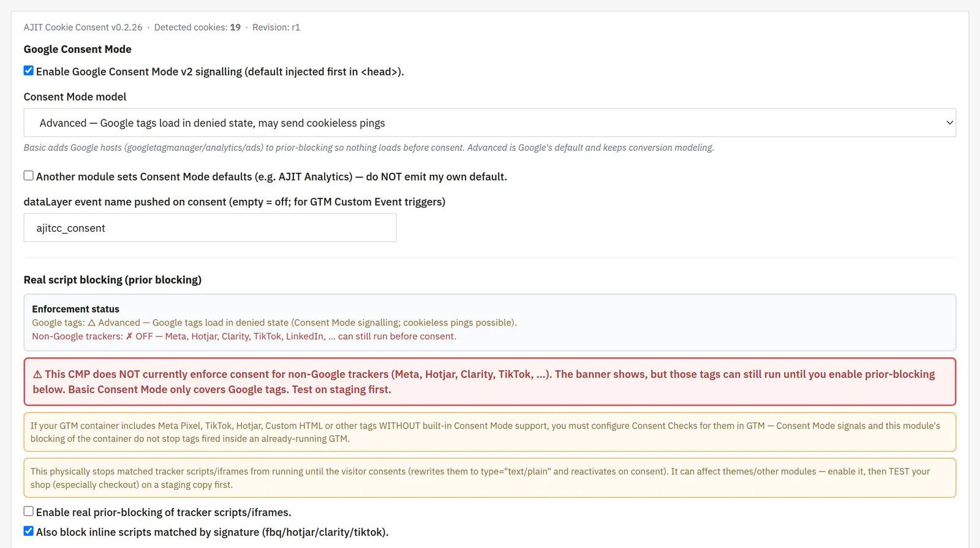The height and width of the screenshot is (548, 980).
Task: Click the 'Consent Mode model' label
Action: coord(75,97)
